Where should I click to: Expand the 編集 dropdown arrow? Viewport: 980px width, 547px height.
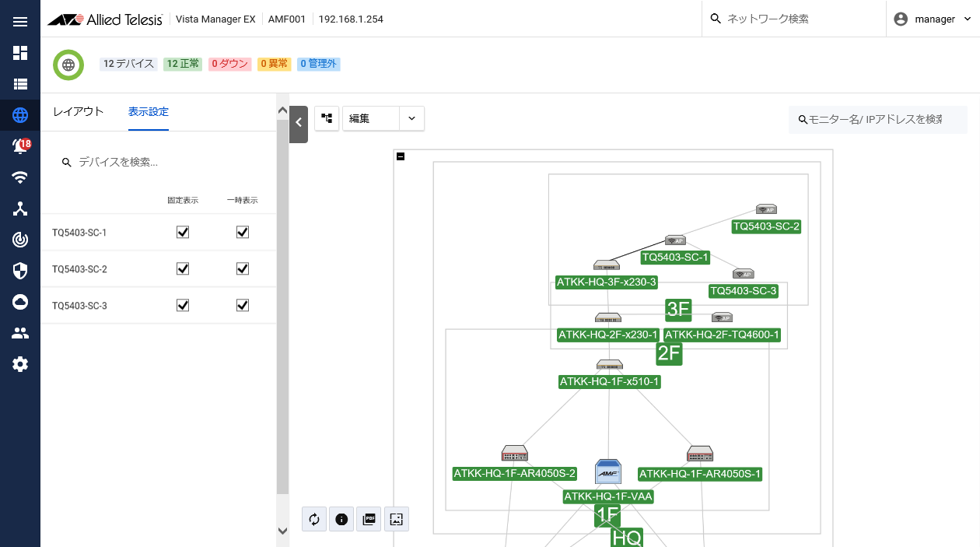411,118
